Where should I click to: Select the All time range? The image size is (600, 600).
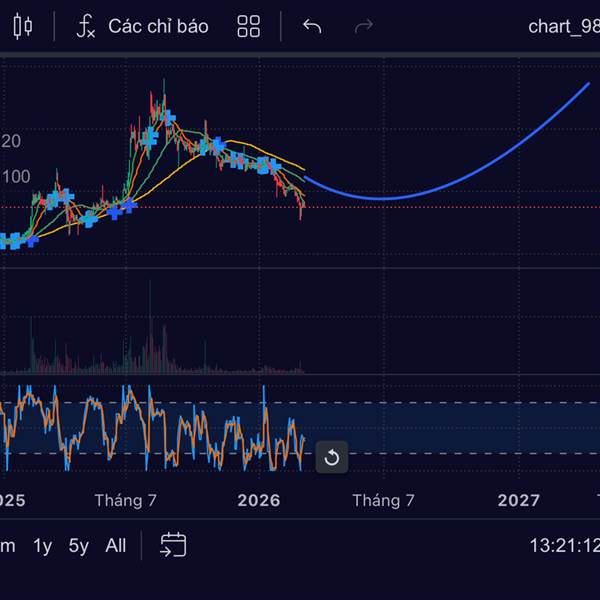pyautogui.click(x=116, y=545)
